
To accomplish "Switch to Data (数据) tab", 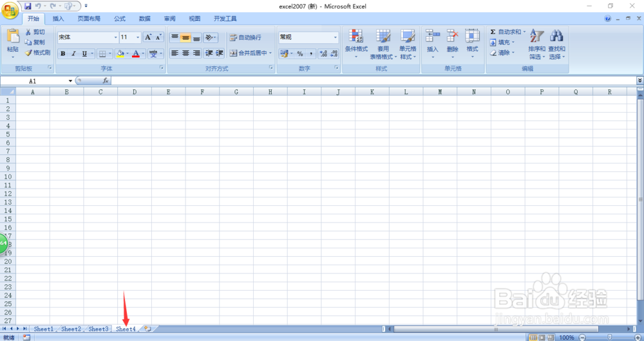I will [144, 19].
